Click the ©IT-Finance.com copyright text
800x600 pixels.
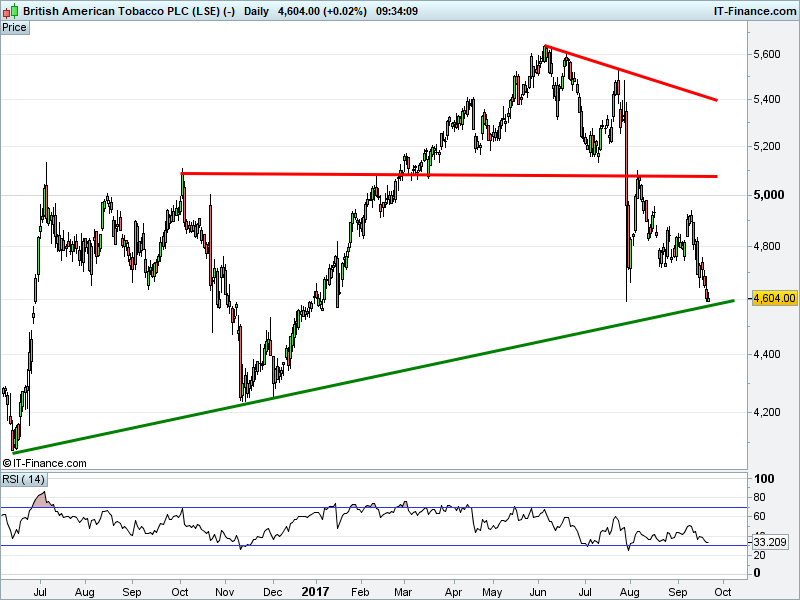point(44,463)
